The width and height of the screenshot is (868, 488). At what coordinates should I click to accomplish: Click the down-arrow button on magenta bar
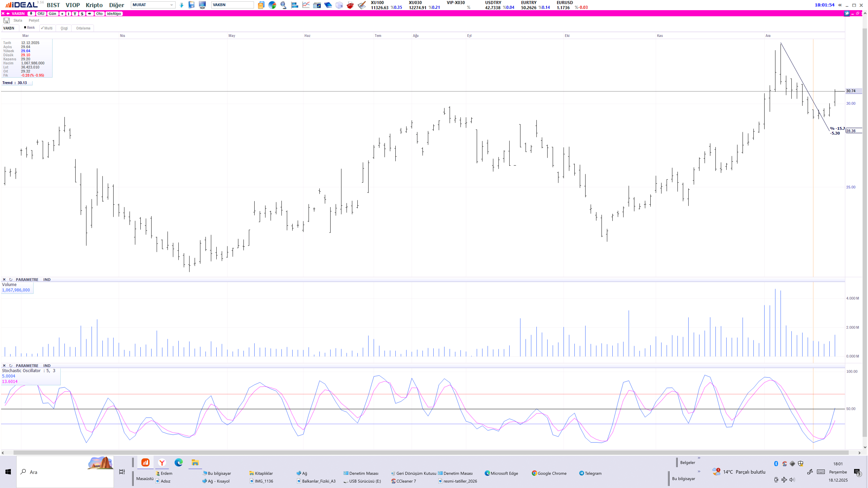tap(31, 14)
